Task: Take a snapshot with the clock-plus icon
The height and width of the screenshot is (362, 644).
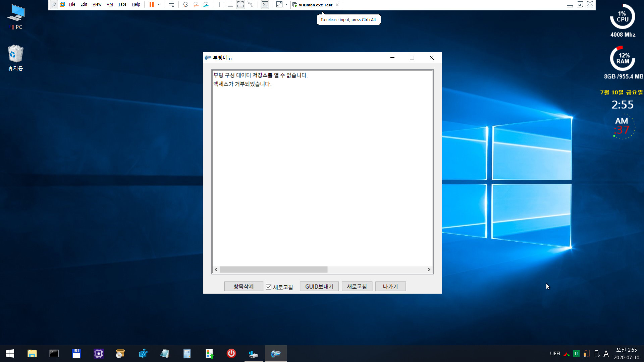Action: pyautogui.click(x=185, y=5)
